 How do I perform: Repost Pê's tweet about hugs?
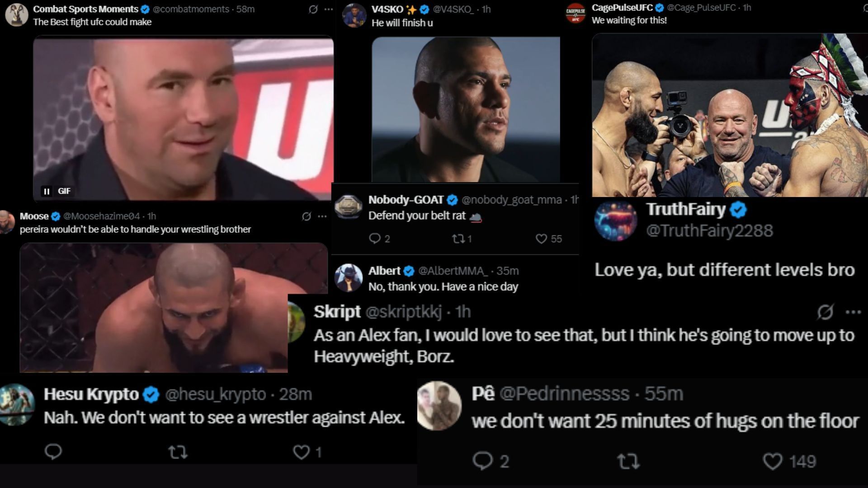coord(628,461)
